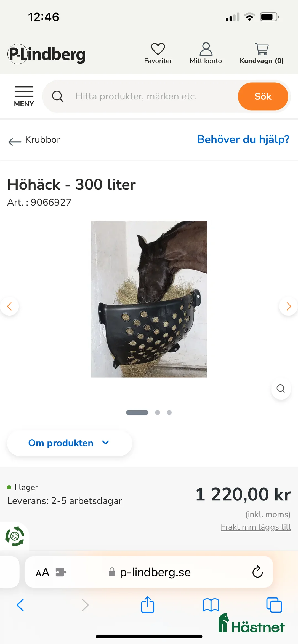Open Kundvagn shopping cart
This screenshot has width=298, height=644.
(x=262, y=53)
